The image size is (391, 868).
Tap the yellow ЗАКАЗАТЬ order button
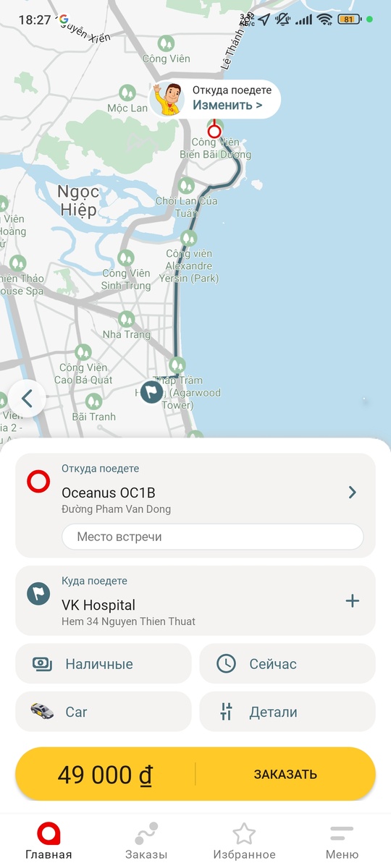(x=285, y=774)
